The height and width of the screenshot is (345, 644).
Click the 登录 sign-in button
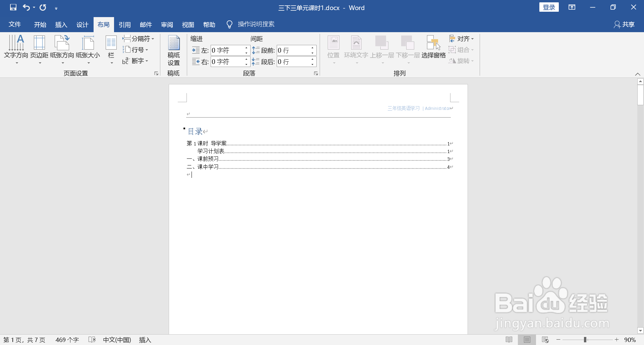pos(549,7)
